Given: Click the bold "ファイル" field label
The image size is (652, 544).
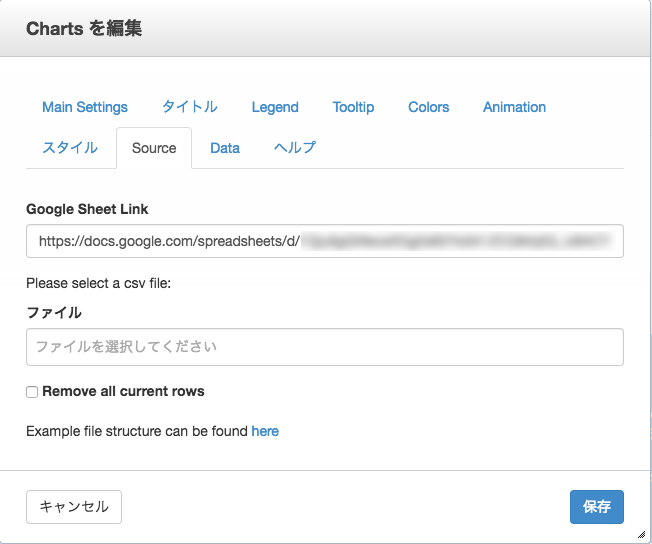Looking at the screenshot, I should click(54, 312).
